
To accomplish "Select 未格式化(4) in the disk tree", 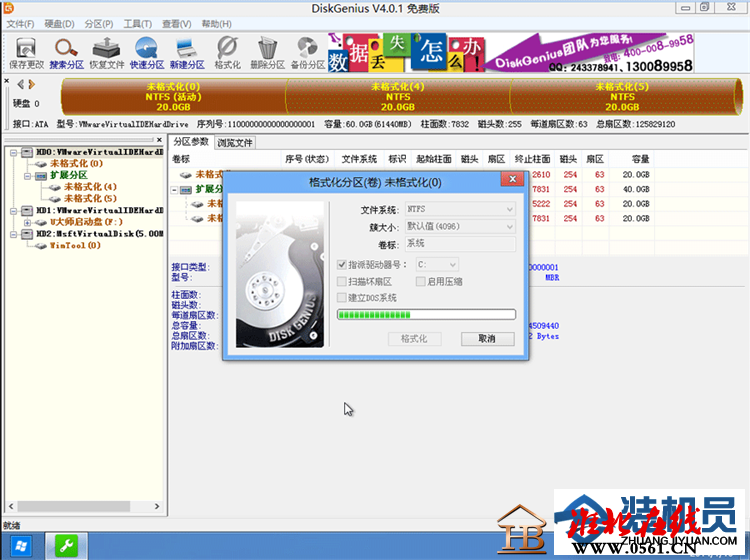I will pos(90,187).
